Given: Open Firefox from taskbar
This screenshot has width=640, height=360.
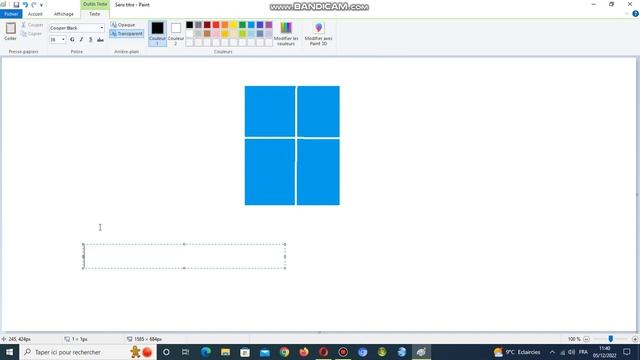Looking at the screenshot, I should pos(304,352).
